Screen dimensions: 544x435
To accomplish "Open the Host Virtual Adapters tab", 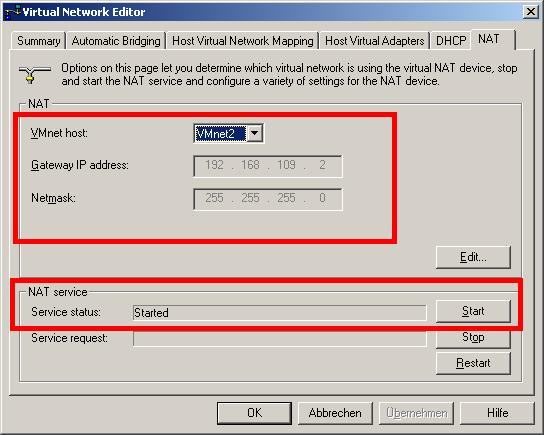I will tap(375, 41).
